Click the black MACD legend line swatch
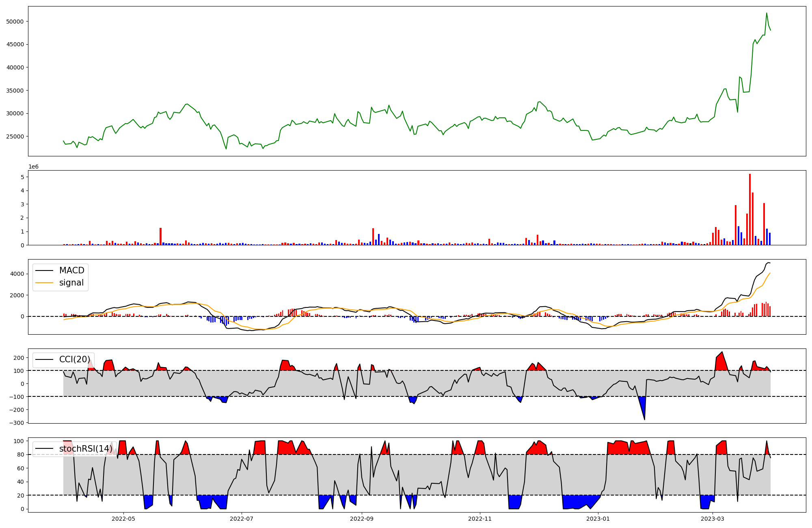The image size is (812, 528). 44,270
